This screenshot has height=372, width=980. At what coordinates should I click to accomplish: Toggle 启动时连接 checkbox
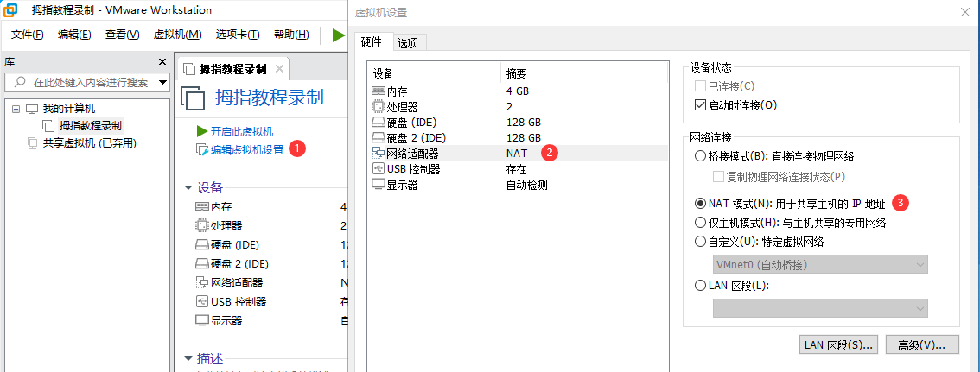701,105
